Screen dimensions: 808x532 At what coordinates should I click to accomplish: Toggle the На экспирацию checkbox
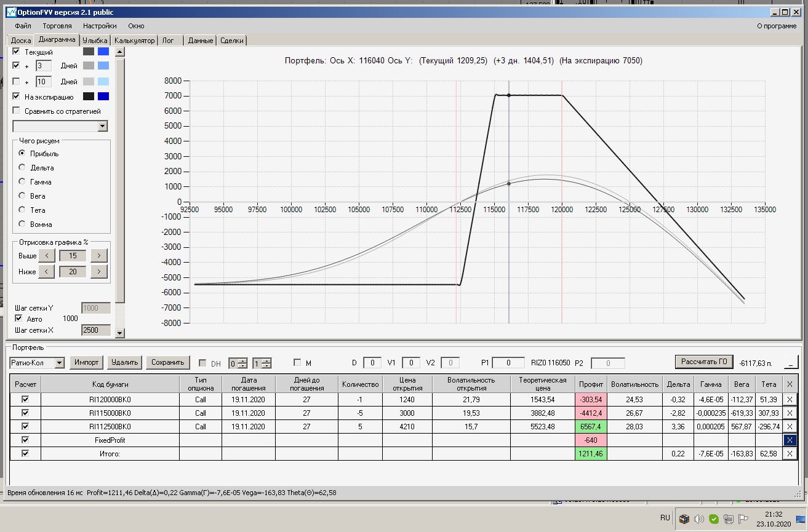pos(17,97)
